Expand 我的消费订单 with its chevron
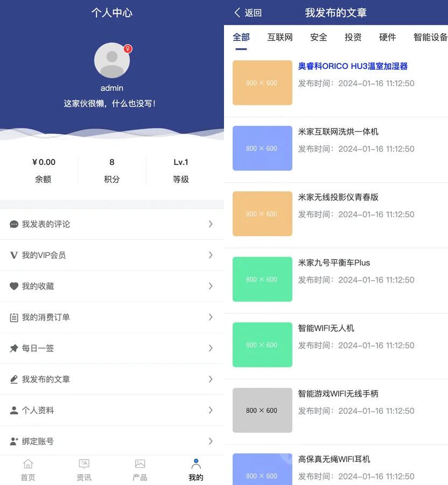Image resolution: width=448 pixels, height=485 pixels. click(x=211, y=317)
